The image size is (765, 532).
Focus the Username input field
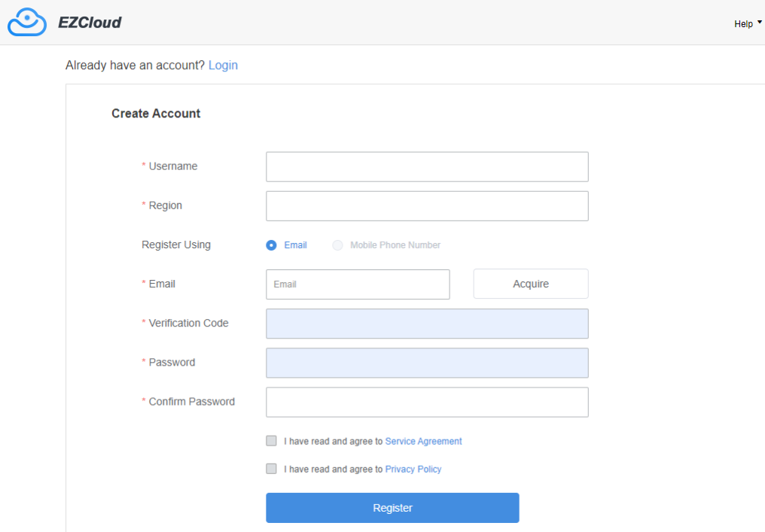(x=427, y=167)
